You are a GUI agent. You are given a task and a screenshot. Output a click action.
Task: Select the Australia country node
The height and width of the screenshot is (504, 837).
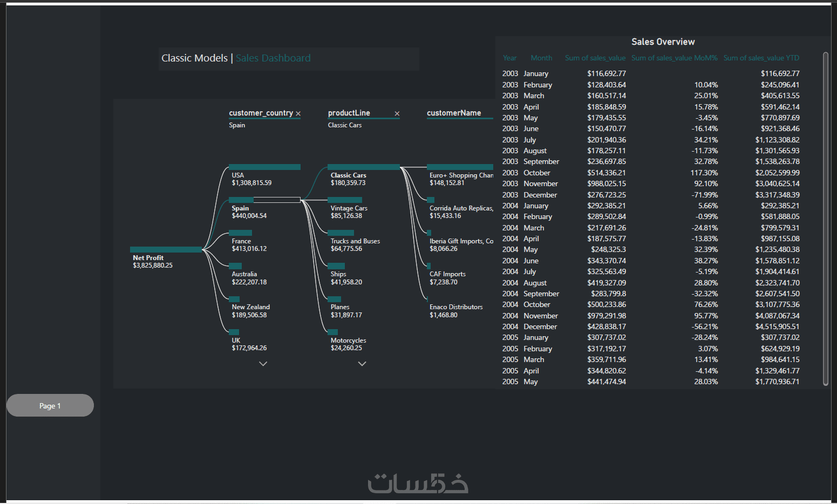coord(235,266)
